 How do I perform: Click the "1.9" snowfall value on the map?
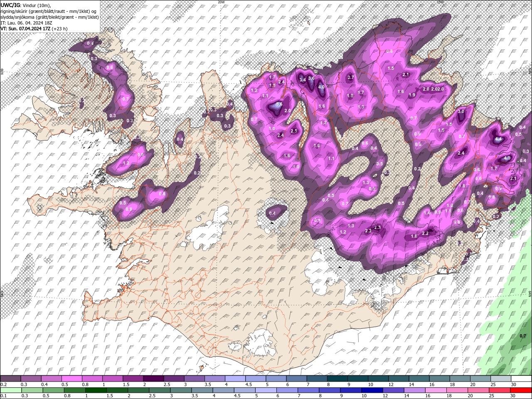pyautogui.click(x=412, y=95)
